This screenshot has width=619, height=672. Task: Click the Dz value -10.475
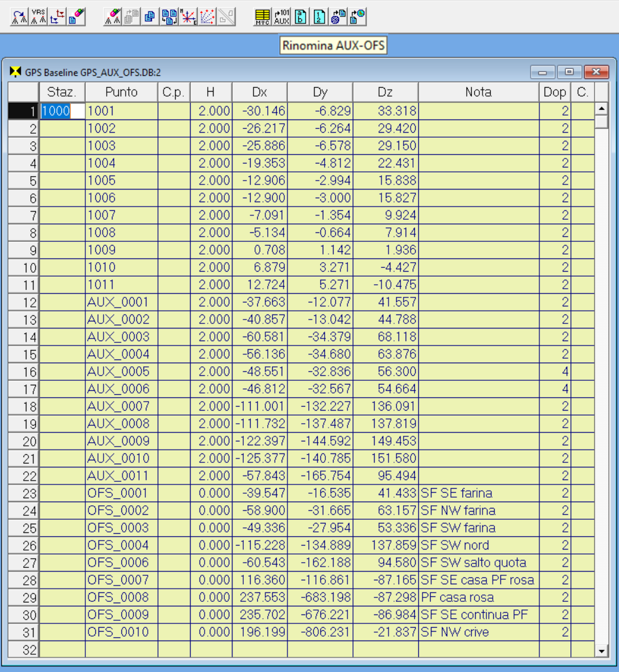pos(385,285)
